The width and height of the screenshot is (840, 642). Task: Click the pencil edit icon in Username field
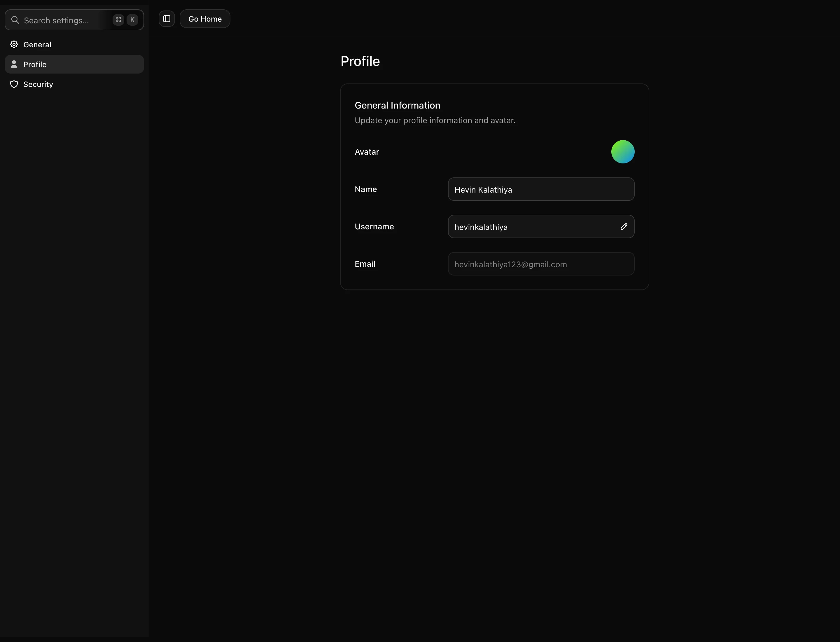point(623,227)
